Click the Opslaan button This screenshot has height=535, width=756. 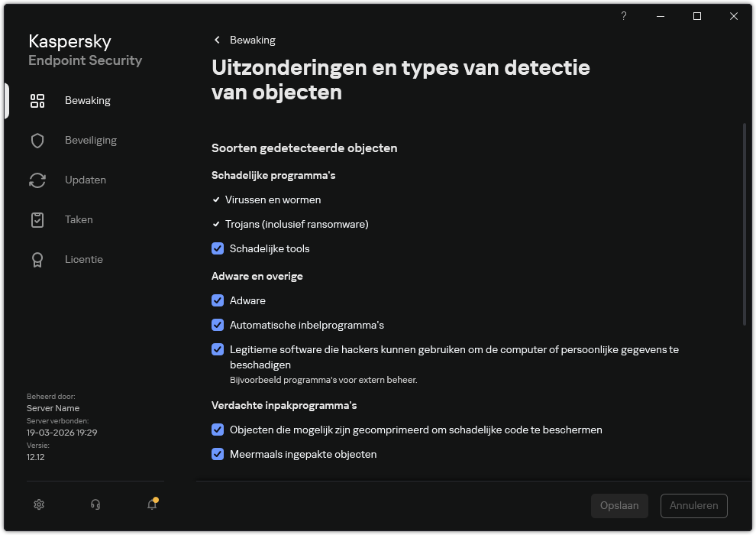(619, 505)
